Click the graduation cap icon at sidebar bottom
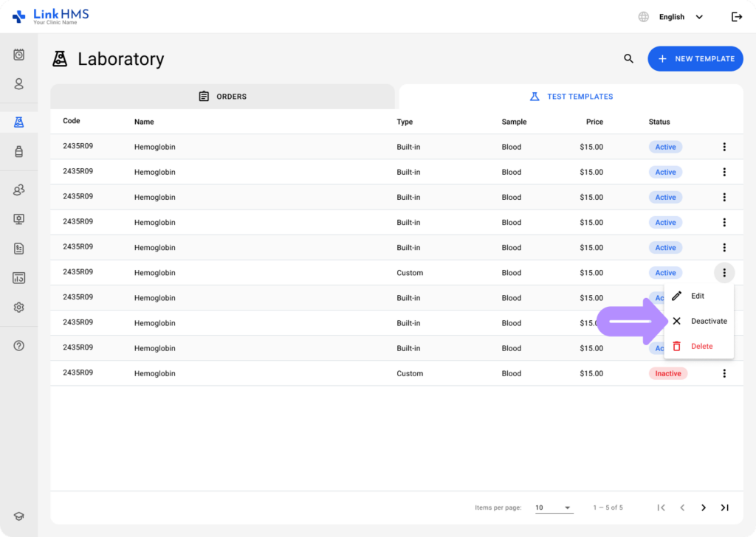Image resolution: width=756 pixels, height=537 pixels. point(18,516)
